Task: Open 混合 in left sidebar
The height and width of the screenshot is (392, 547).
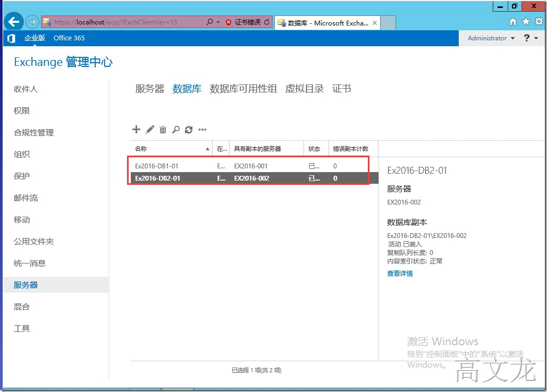Action: [x=22, y=306]
